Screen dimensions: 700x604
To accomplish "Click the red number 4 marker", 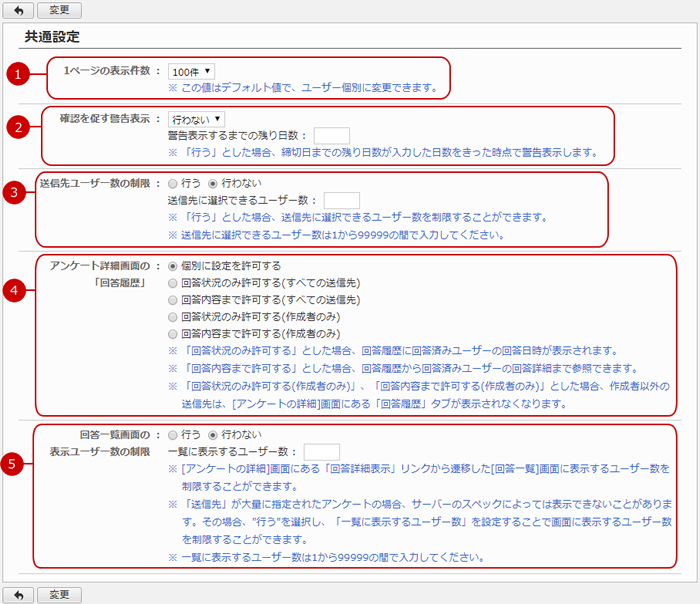I will point(15,291).
